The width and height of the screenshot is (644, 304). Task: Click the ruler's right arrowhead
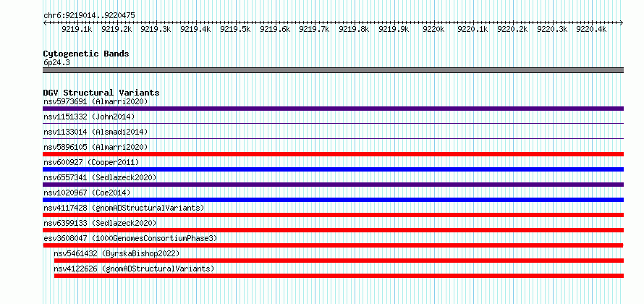pos(622,23)
